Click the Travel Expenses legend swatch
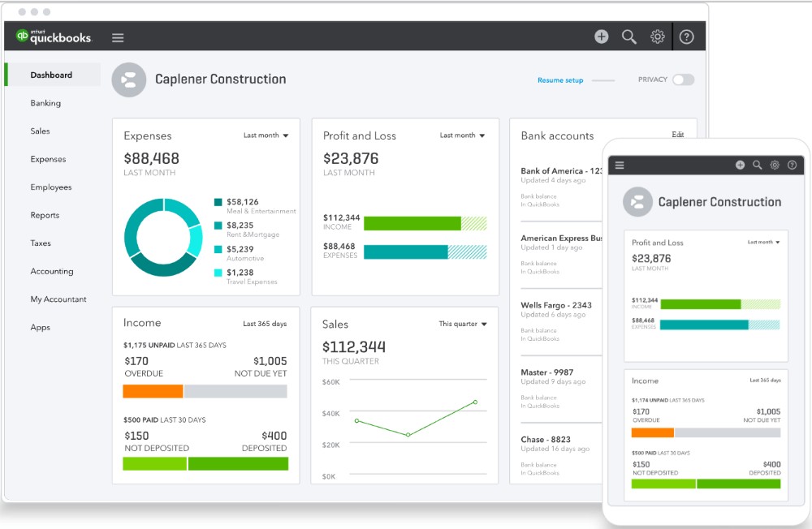Screen dimensions: 812x529 click(x=218, y=273)
